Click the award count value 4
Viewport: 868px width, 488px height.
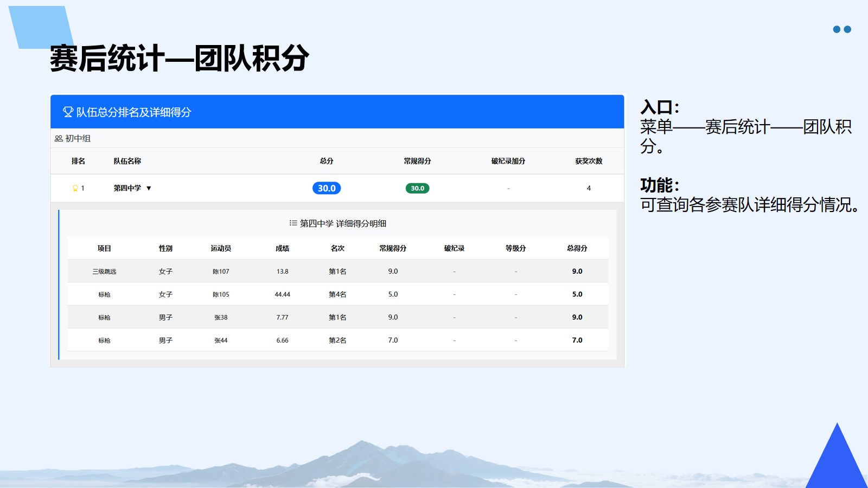pos(589,188)
